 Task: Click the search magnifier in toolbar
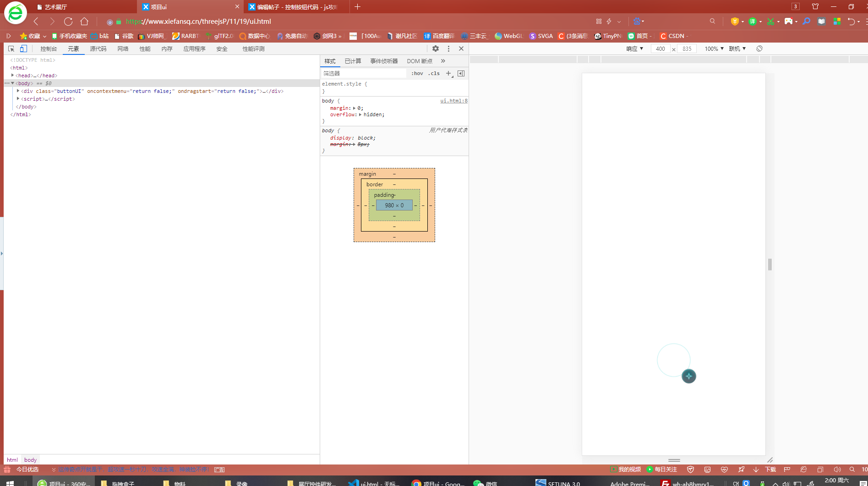(x=713, y=22)
